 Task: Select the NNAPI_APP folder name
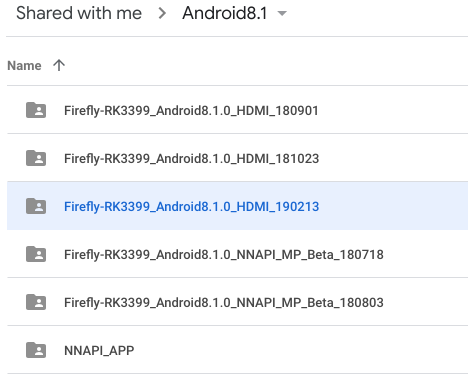tap(99, 351)
